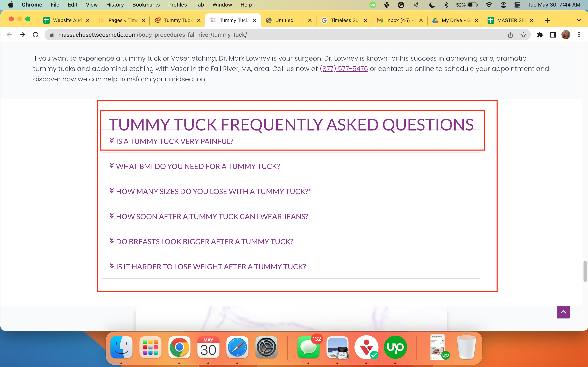Open the Bookmarks menu in the menu bar

coord(146,5)
